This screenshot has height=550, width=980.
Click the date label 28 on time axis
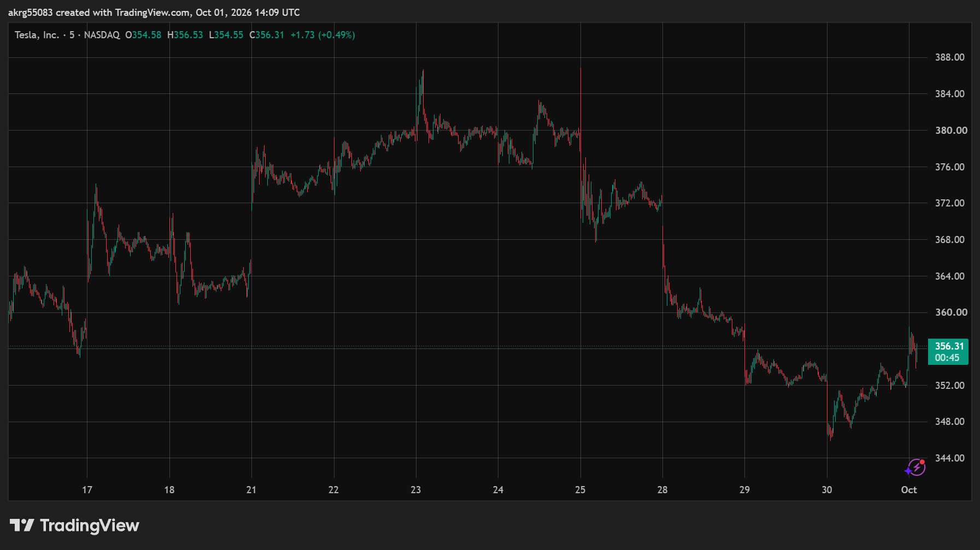pos(662,490)
